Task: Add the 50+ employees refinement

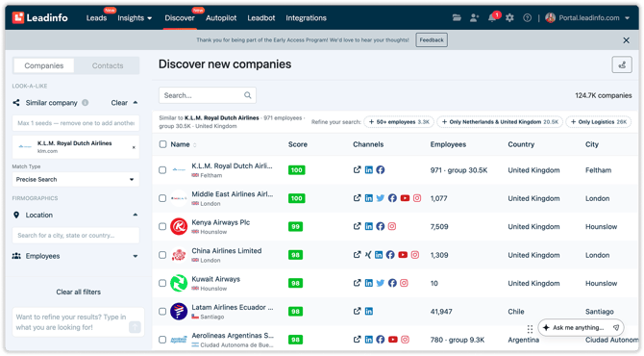Action: click(399, 122)
